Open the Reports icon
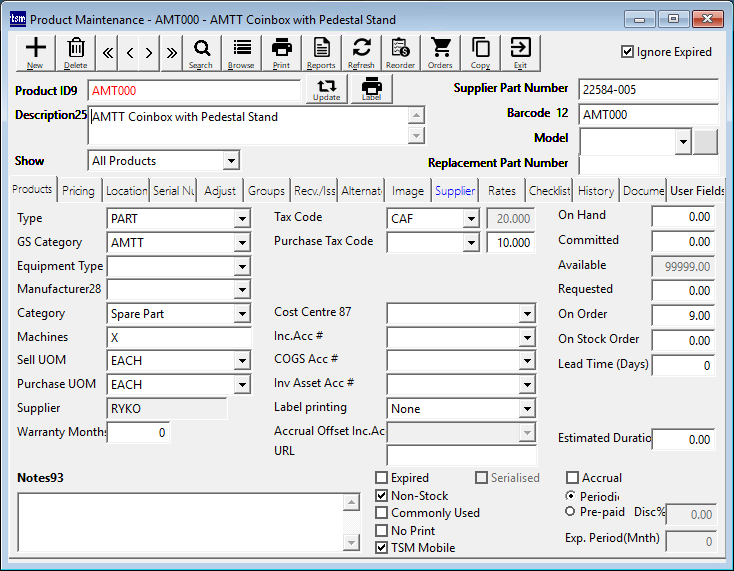 coord(321,52)
